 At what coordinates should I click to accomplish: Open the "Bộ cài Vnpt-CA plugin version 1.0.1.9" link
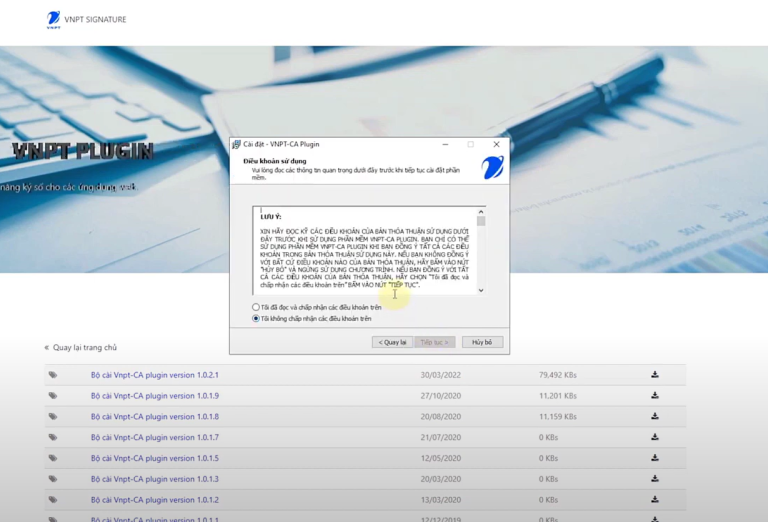155,396
